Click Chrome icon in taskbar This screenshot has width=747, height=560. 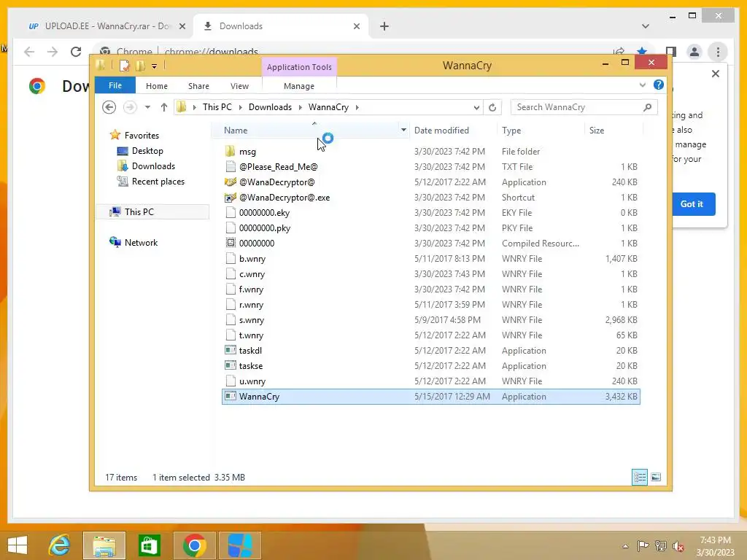194,545
